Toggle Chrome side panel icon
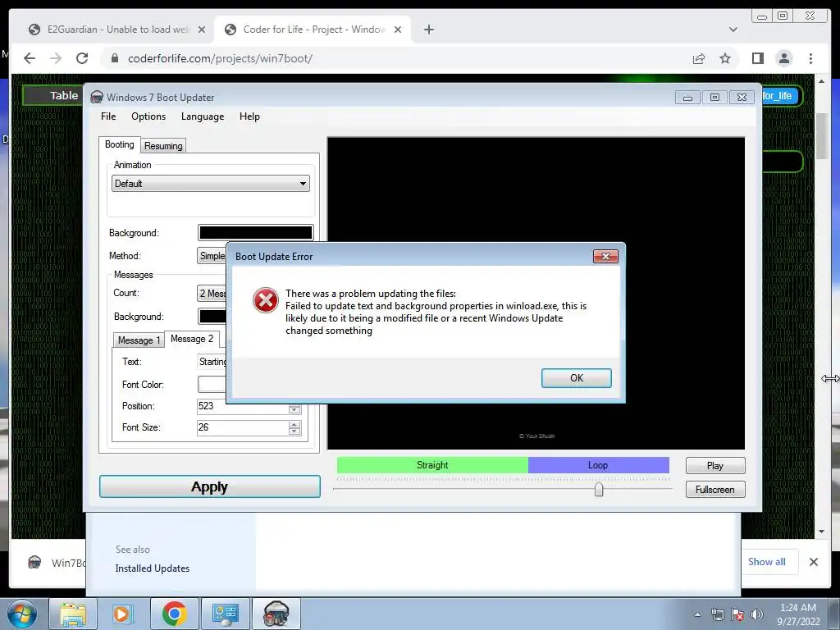 (x=757, y=58)
